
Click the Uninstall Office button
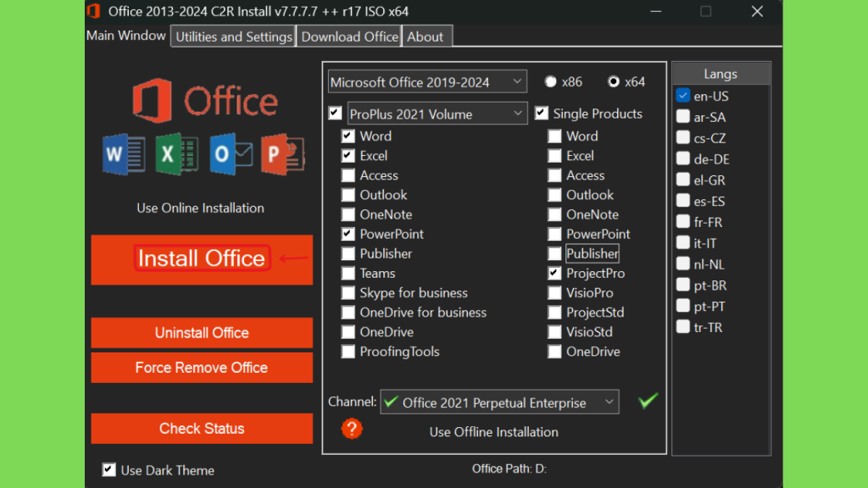tap(202, 332)
